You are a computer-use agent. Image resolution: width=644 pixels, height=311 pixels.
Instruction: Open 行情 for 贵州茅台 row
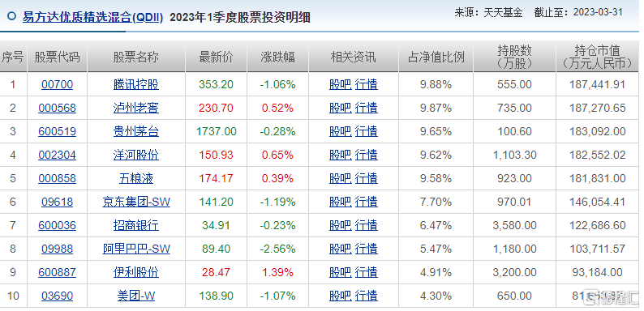pyautogui.click(x=367, y=131)
